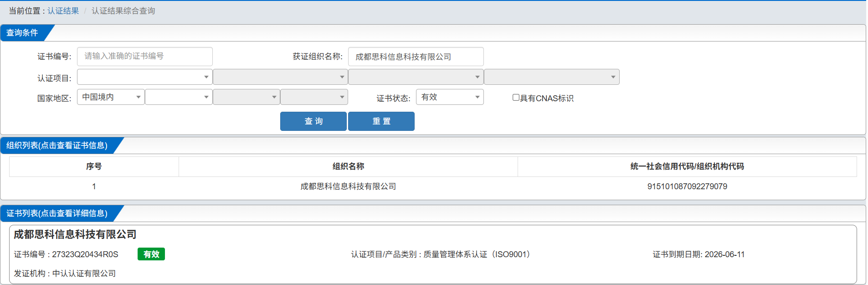Open the third 认证项目 dropdown
868x285 pixels.
click(x=416, y=77)
